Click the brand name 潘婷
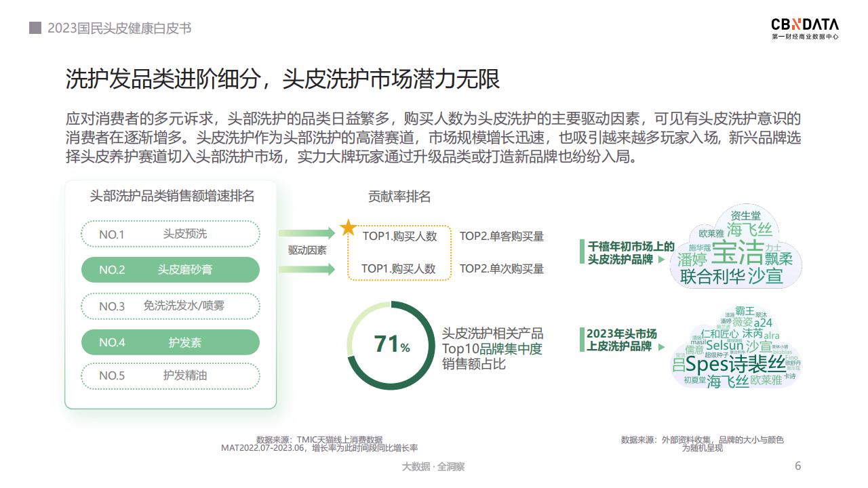The height and width of the screenshot is (488, 868). [x=692, y=260]
